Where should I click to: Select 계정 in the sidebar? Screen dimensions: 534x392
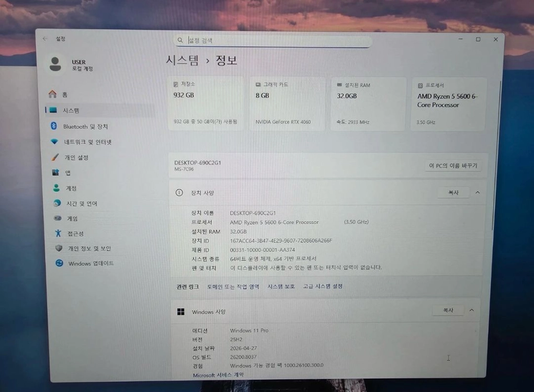tap(103, 188)
